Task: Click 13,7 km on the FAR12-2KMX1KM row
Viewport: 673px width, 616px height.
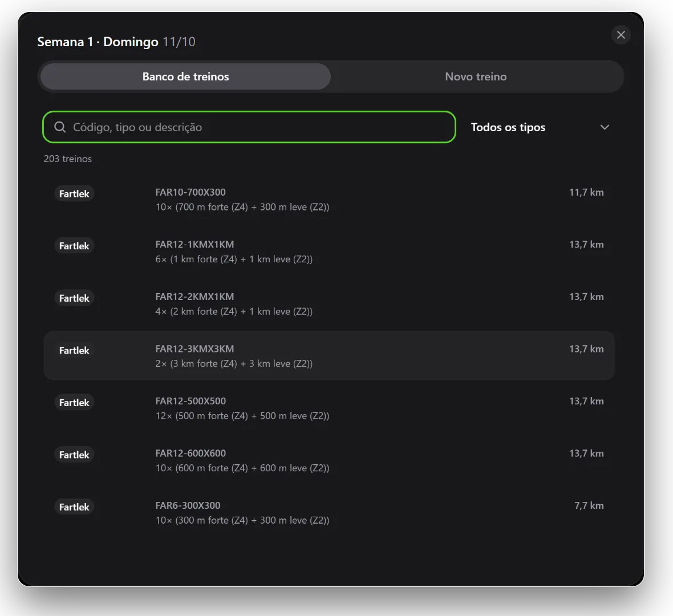Action: [x=586, y=297]
